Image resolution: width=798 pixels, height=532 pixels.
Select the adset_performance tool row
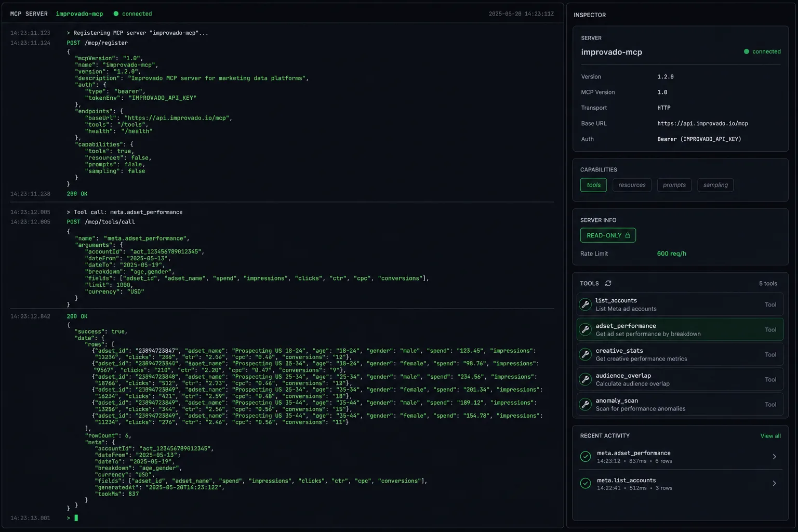(680, 329)
